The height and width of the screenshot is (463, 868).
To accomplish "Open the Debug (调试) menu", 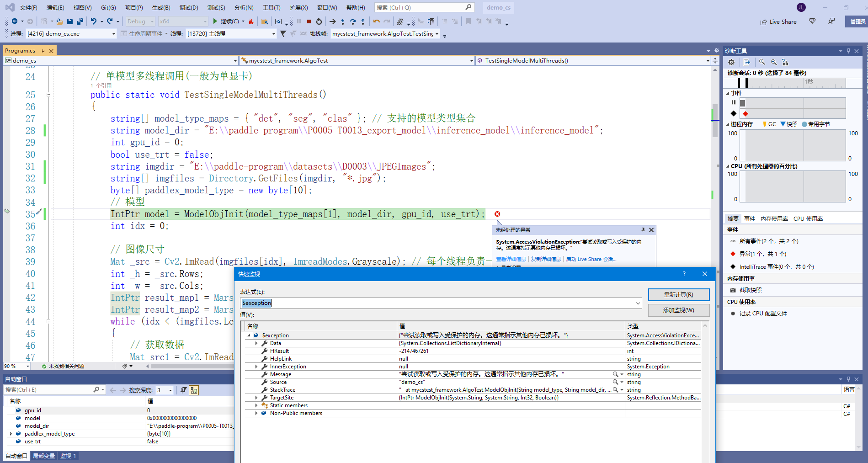I will pyautogui.click(x=189, y=7).
